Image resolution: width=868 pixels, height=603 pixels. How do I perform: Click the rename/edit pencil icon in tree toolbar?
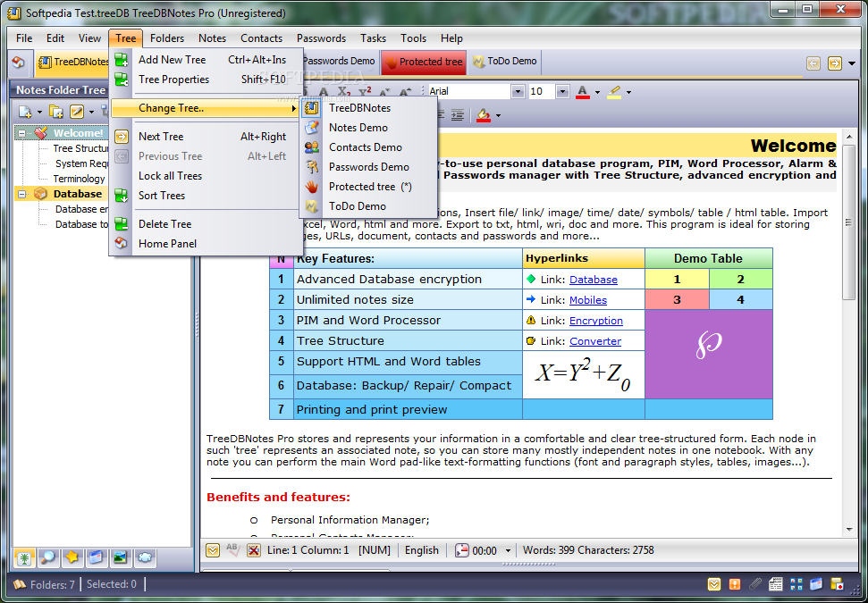77,113
